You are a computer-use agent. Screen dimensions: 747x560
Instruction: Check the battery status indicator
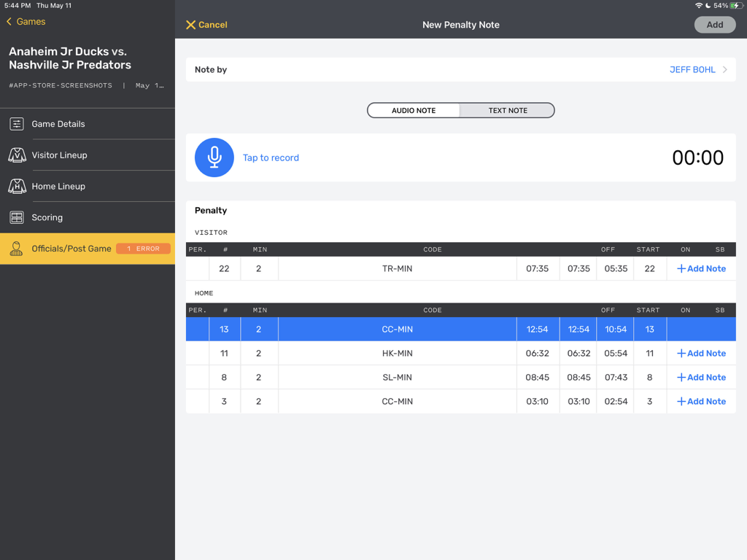[735, 6]
